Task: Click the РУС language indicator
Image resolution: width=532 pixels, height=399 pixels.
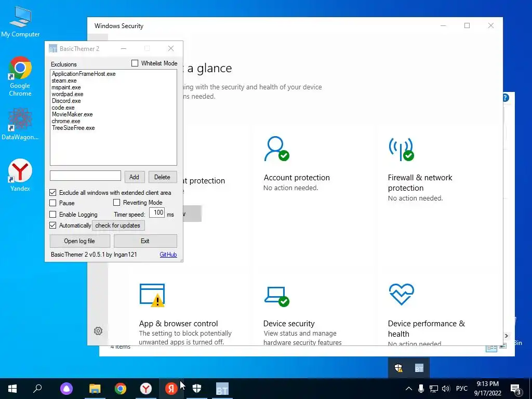Action: pos(461,389)
